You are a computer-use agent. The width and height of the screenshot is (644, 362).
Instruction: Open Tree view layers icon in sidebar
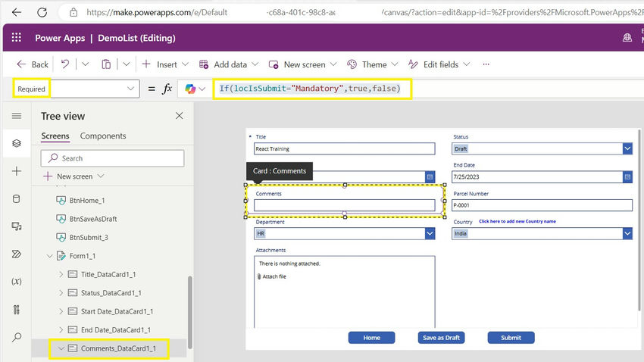(x=17, y=143)
